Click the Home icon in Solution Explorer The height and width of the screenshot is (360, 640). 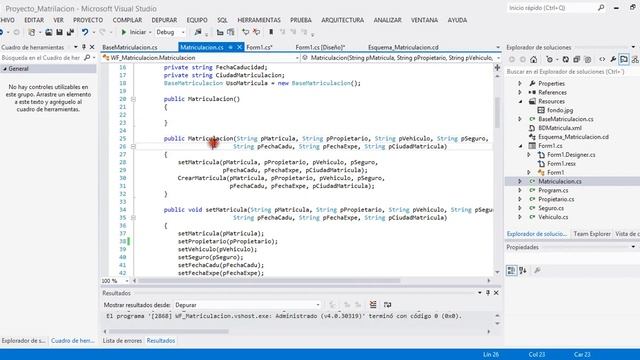[x=533, y=60]
